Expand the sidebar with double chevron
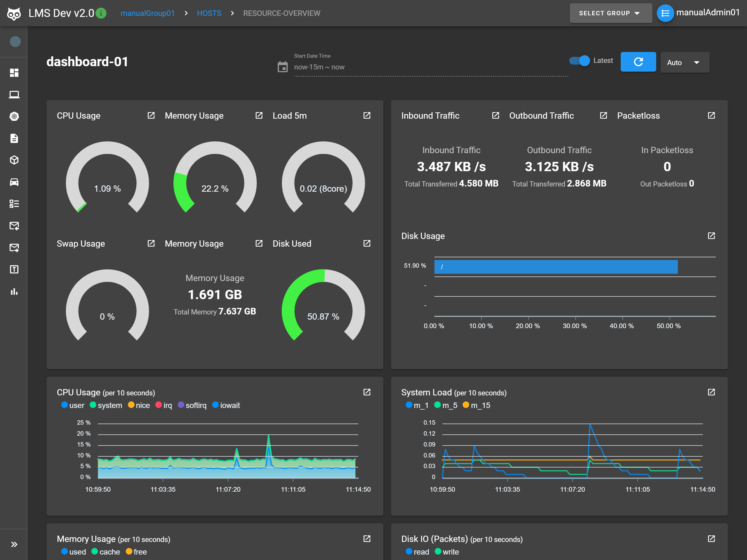The image size is (747, 560). click(14, 544)
